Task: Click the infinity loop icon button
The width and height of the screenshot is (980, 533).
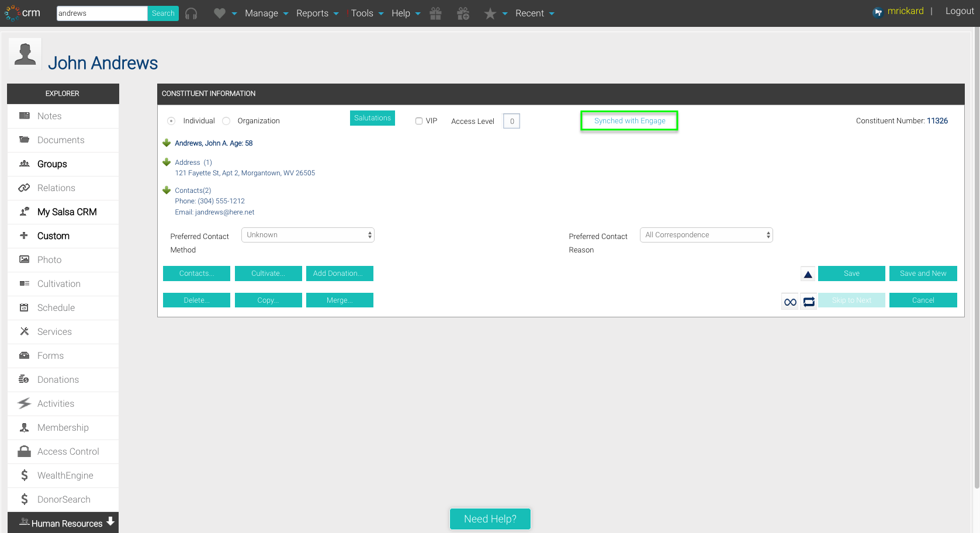Action: (x=790, y=302)
